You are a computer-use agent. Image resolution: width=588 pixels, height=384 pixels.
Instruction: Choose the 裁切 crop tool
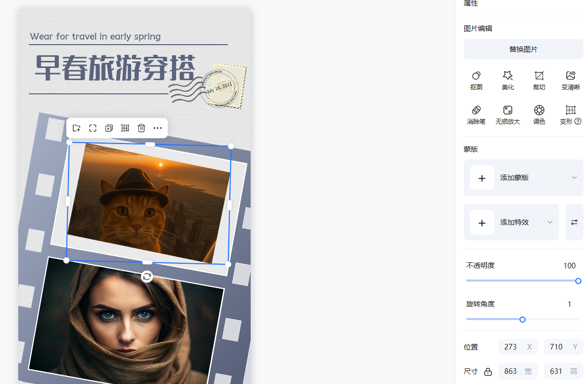[x=539, y=81]
